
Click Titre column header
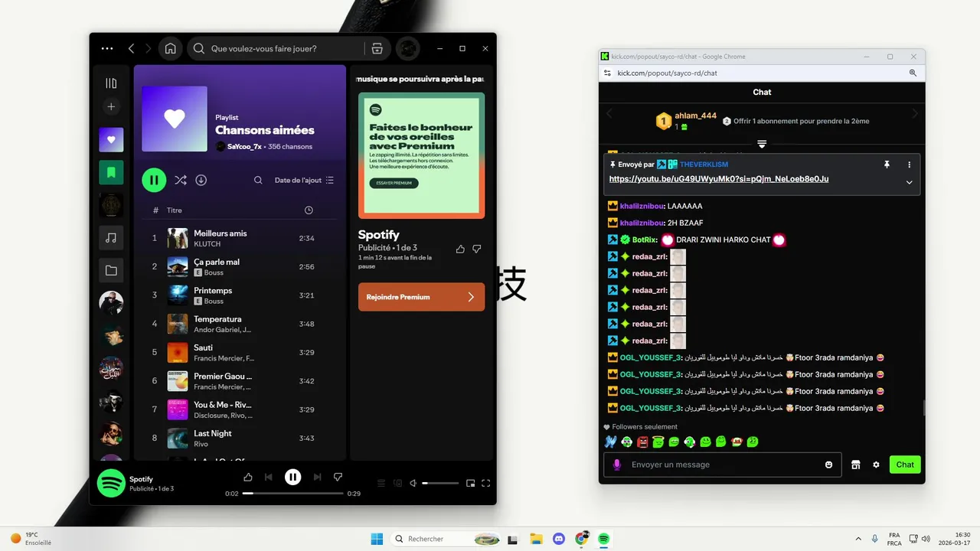pos(175,210)
